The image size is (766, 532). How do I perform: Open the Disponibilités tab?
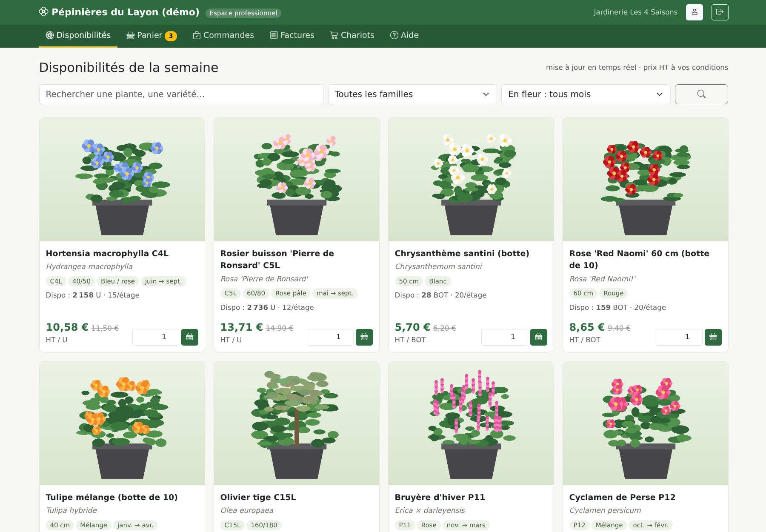[x=78, y=35]
